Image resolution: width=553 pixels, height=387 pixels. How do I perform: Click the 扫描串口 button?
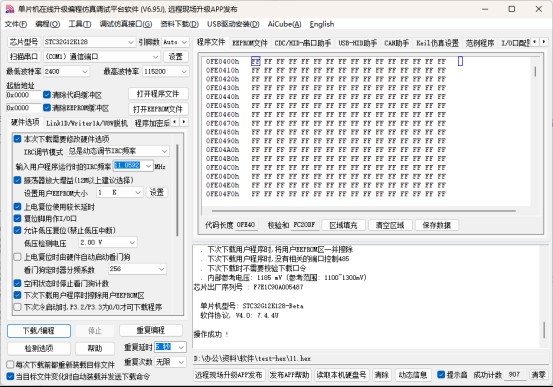[x=24, y=56]
